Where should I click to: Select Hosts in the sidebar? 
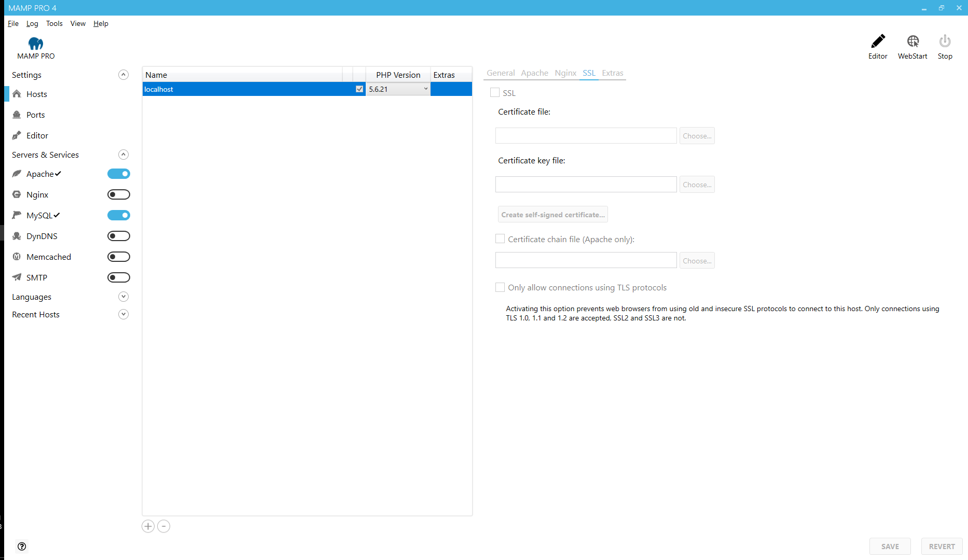[x=36, y=94]
